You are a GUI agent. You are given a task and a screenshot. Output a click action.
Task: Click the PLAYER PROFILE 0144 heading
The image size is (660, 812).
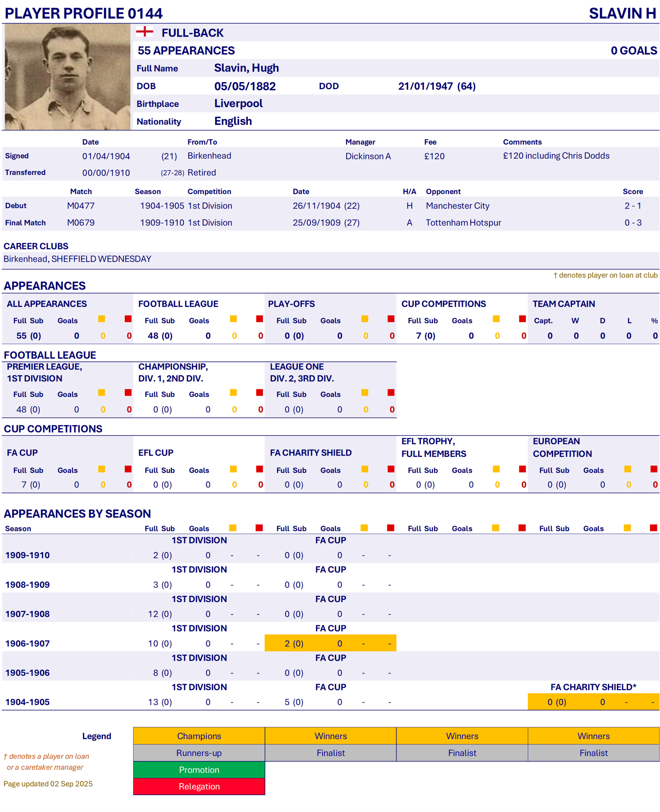pyautogui.click(x=84, y=13)
